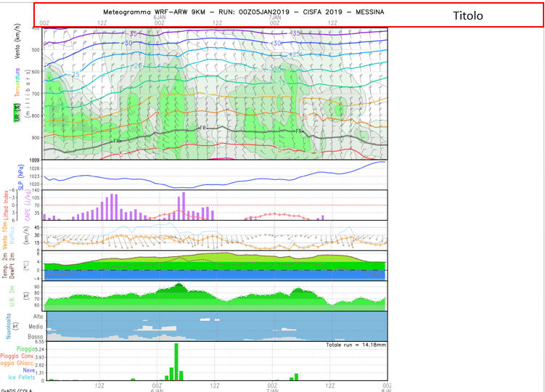Click the 105 value on the CAPE axis

pos(36,197)
